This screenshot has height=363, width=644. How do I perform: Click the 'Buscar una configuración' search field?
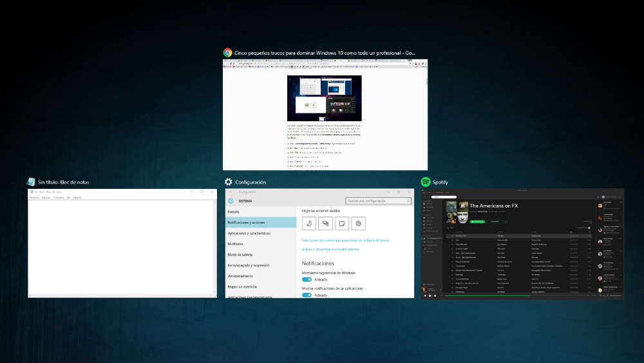pos(378,201)
